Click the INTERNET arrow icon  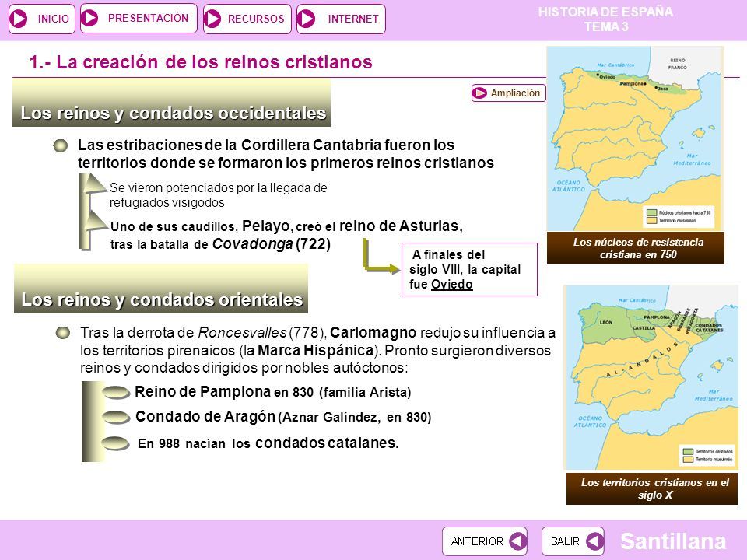[307, 19]
